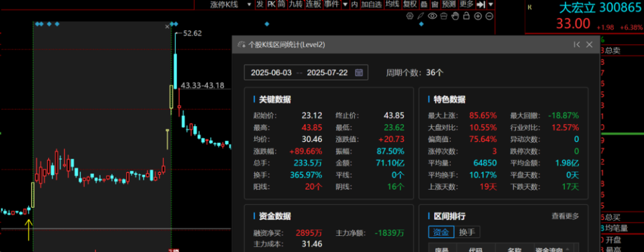Click the 简 toolbar button

(x=281, y=4)
